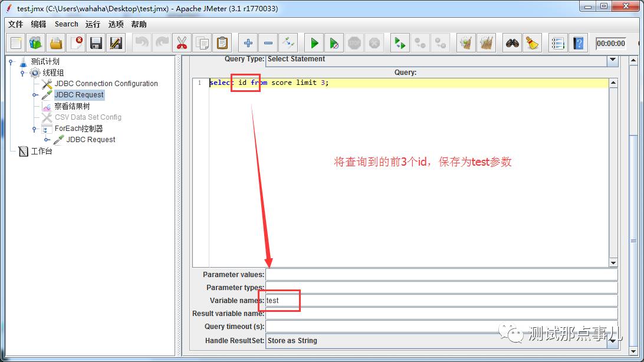
Task: Select JDBC Connection Configuration in tree
Action: (x=106, y=84)
